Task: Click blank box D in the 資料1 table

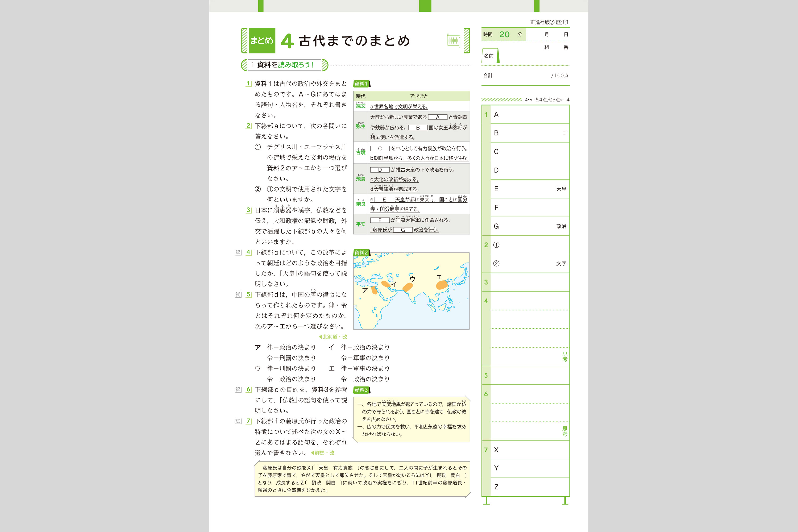Action: [x=380, y=170]
